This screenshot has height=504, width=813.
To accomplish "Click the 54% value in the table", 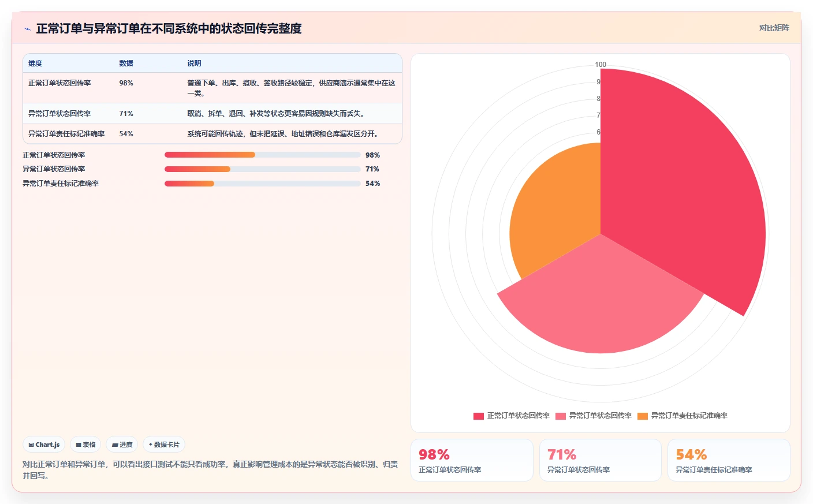I will [126, 134].
